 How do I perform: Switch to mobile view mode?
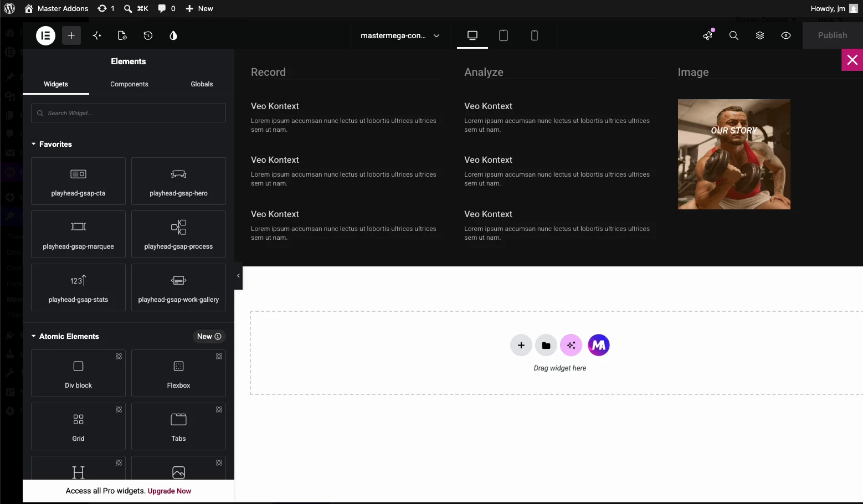pos(535,35)
